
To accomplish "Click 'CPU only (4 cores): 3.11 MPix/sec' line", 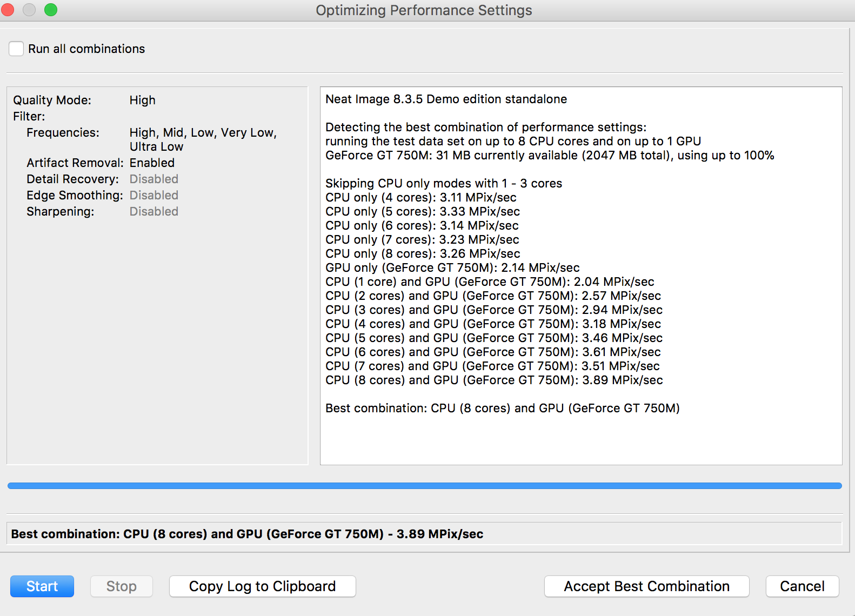I will 421,197.
